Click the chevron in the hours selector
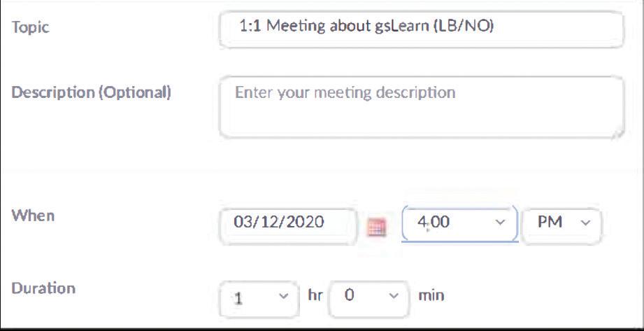 283,296
